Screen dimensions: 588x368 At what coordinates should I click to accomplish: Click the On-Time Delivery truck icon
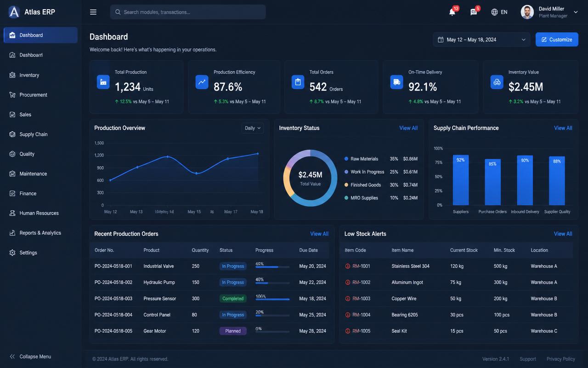tap(397, 82)
